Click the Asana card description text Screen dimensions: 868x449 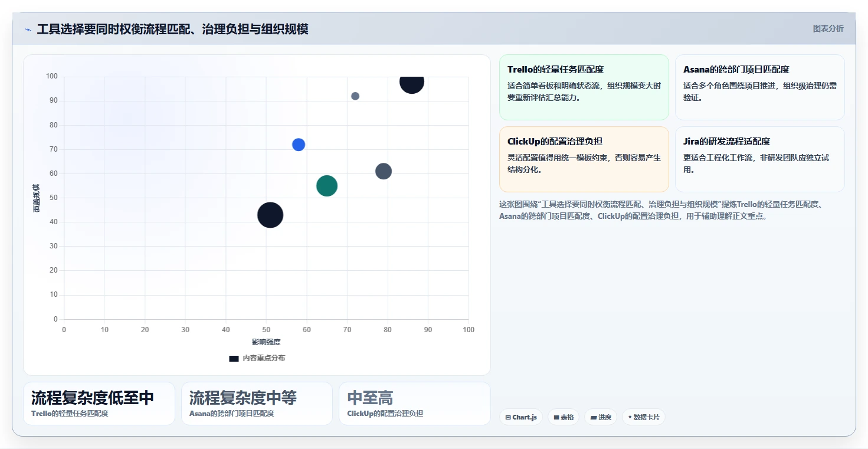pos(760,91)
